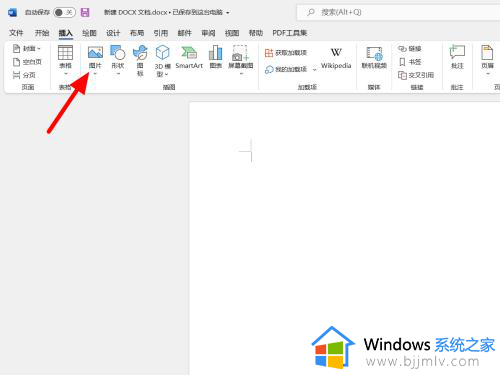
Task: Click the Link (链接) button
Action: click(x=410, y=49)
